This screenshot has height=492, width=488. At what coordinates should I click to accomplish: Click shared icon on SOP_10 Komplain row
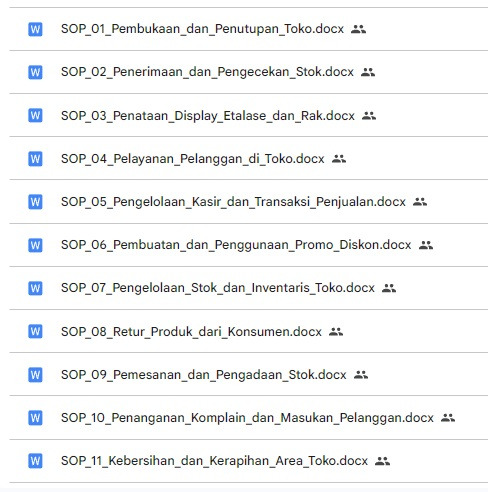coord(448,418)
